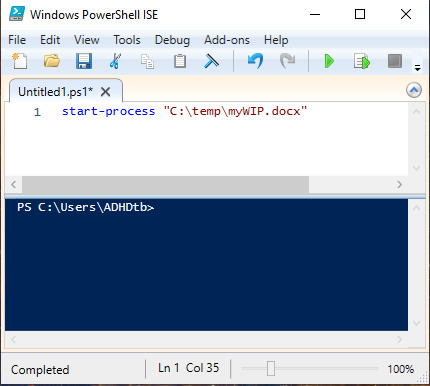Click the script pane horizontal scrollbar thumb

(165, 184)
